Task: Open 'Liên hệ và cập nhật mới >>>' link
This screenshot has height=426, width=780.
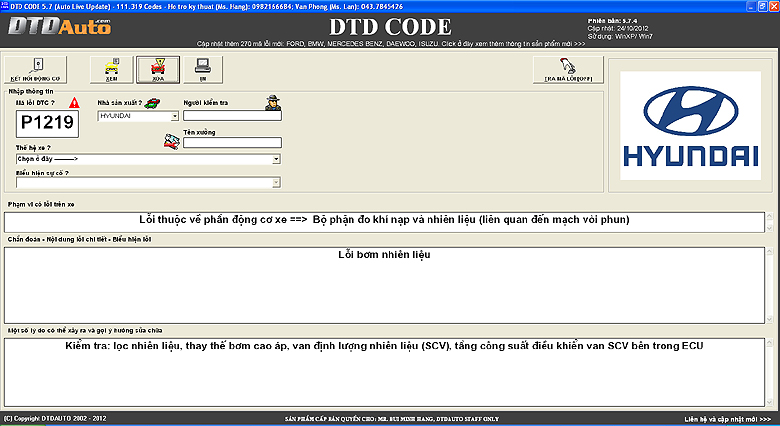Action: tap(727, 419)
